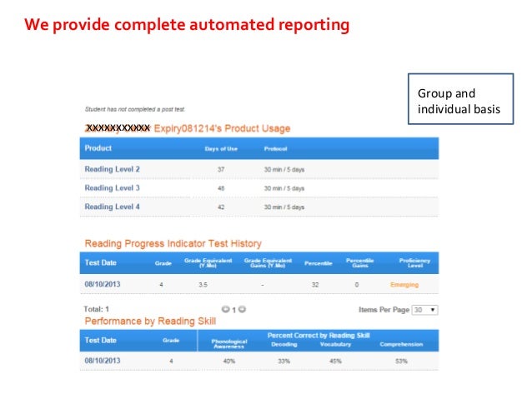Click the next page arrow icon
Screen dimensions: 532x399
click(x=242, y=309)
